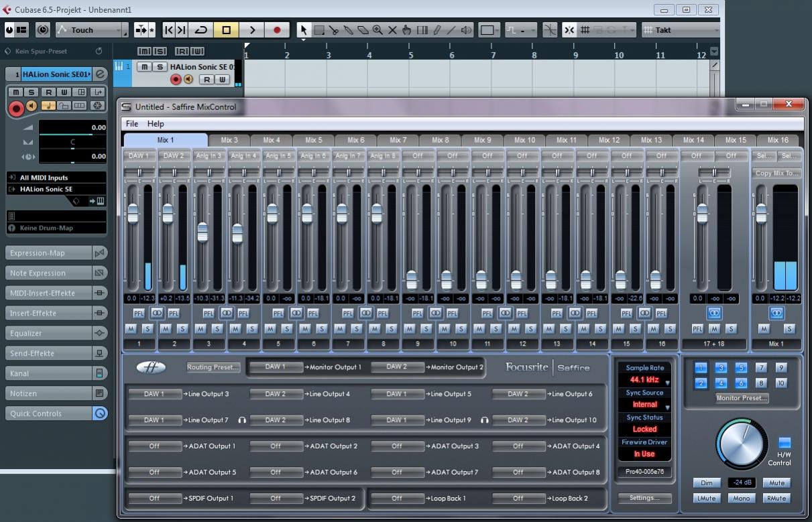This screenshot has width=812, height=522.
Task: Select the Mix 1 tab
Action: 166,140
